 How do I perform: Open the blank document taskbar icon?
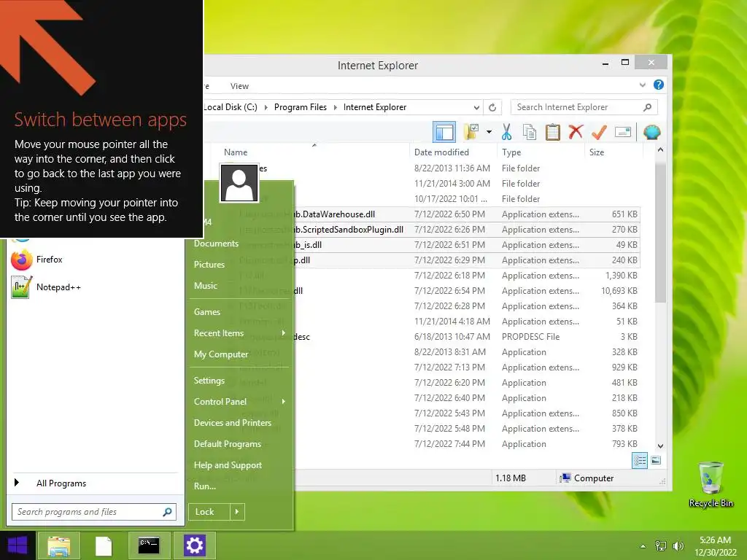[104, 545]
